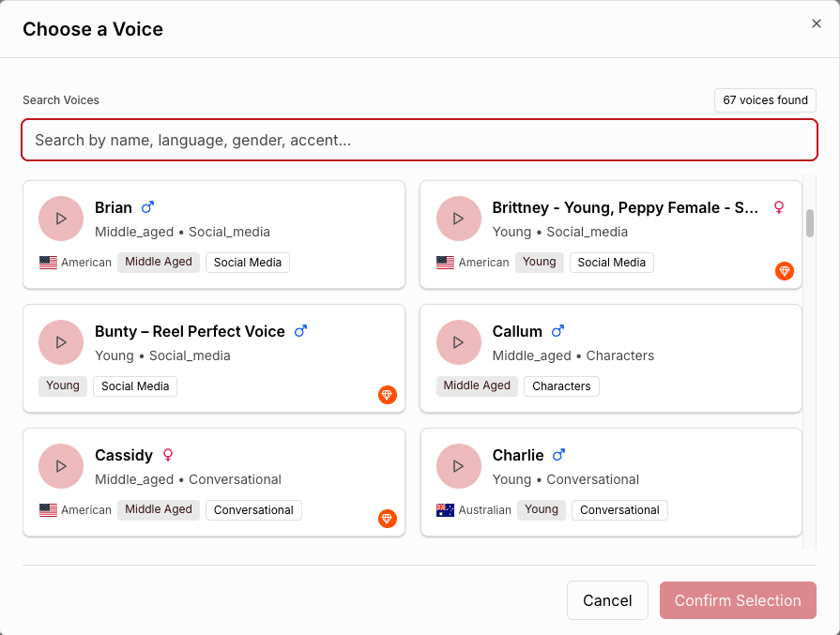Close the Choose a Voice dialog
Screen dimensions: 840x635
(816, 23)
